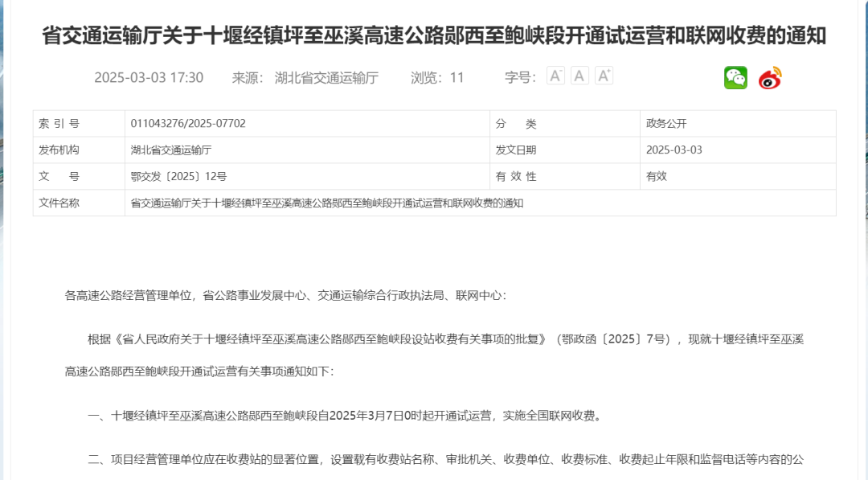Click the 文件名称 label cell
Viewport: 868px width, 480px height.
79,203
